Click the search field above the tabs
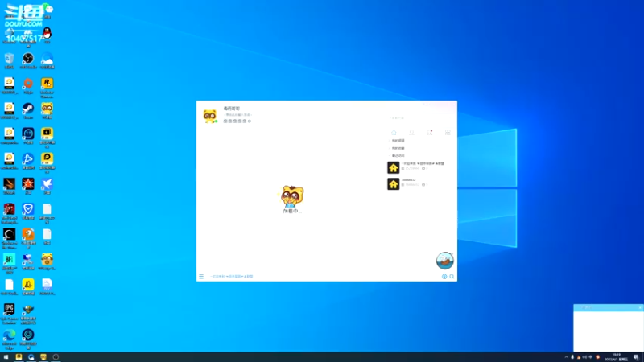Screen dimensions: 644x362 tap(419, 117)
